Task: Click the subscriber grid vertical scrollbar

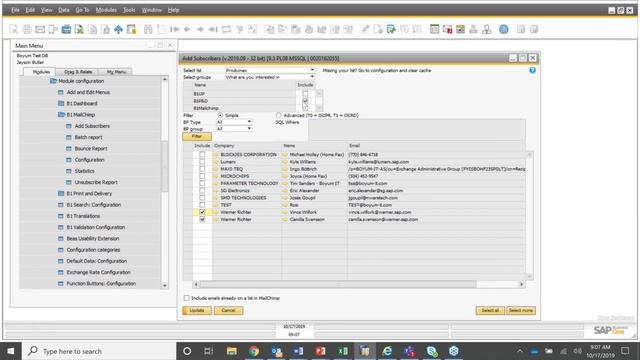Action: (529, 216)
